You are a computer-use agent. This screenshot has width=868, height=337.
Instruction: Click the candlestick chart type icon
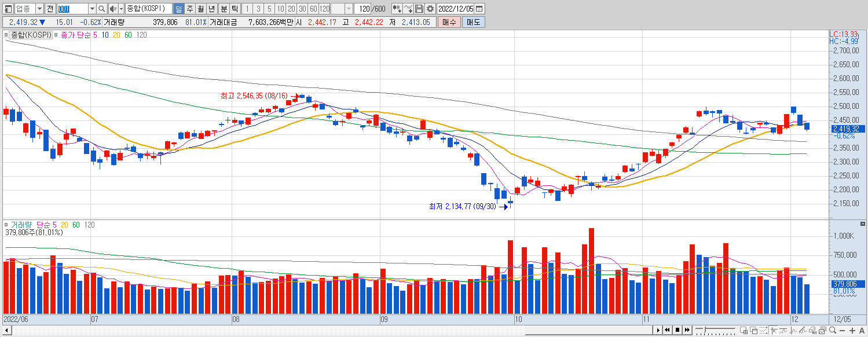(397, 9)
